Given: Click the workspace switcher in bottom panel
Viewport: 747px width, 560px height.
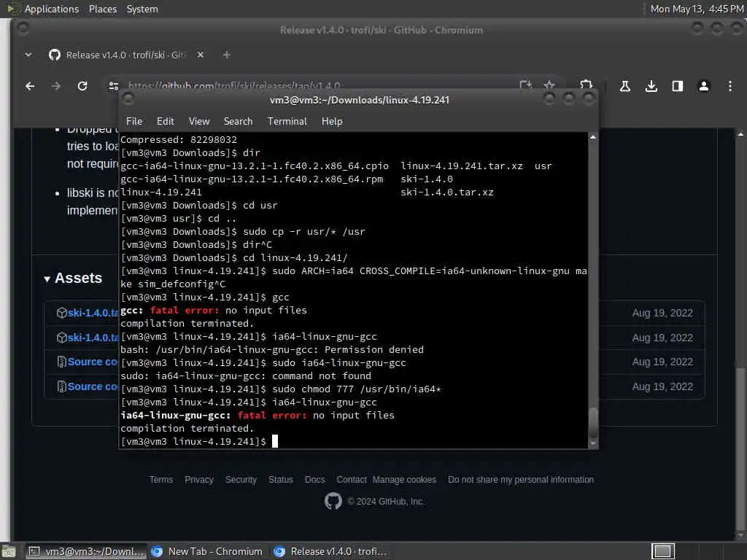Looking at the screenshot, I should [x=662, y=551].
